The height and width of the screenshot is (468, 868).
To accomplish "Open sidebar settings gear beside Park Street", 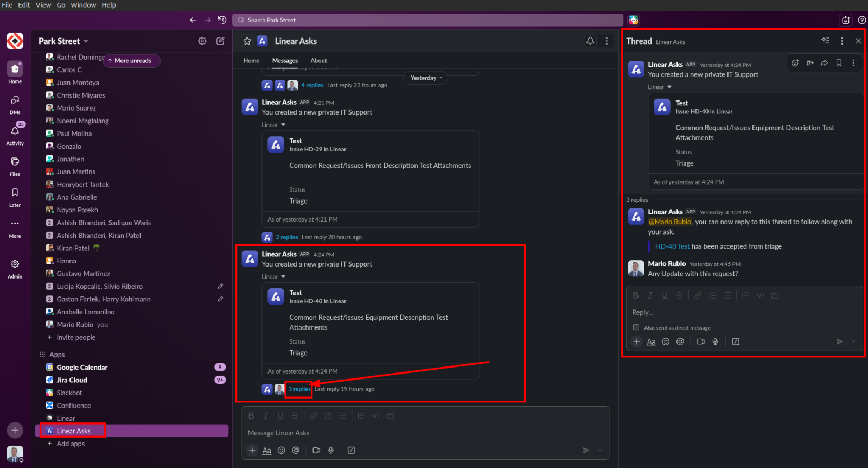I will [x=202, y=41].
